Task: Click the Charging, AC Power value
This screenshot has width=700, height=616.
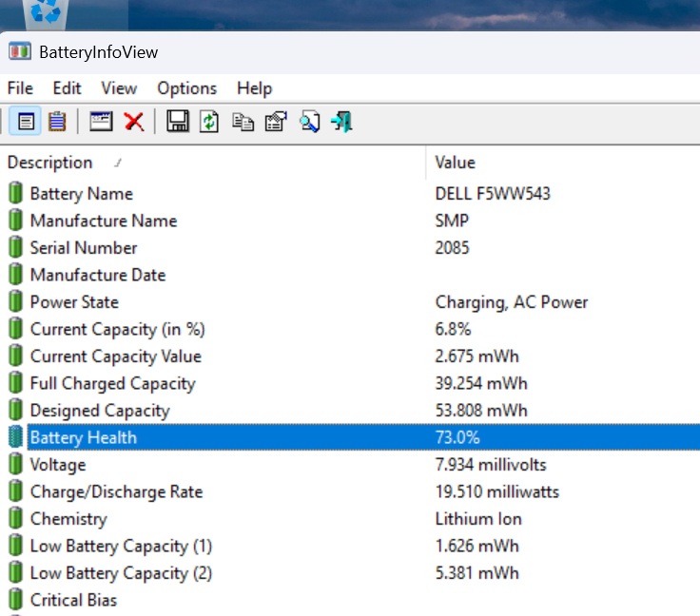Action: 511,302
